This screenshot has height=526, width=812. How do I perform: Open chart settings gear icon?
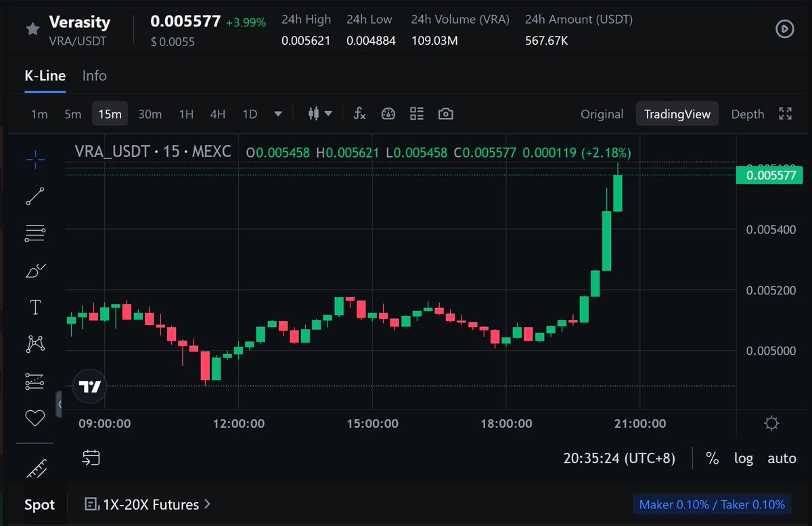pyautogui.click(x=771, y=424)
